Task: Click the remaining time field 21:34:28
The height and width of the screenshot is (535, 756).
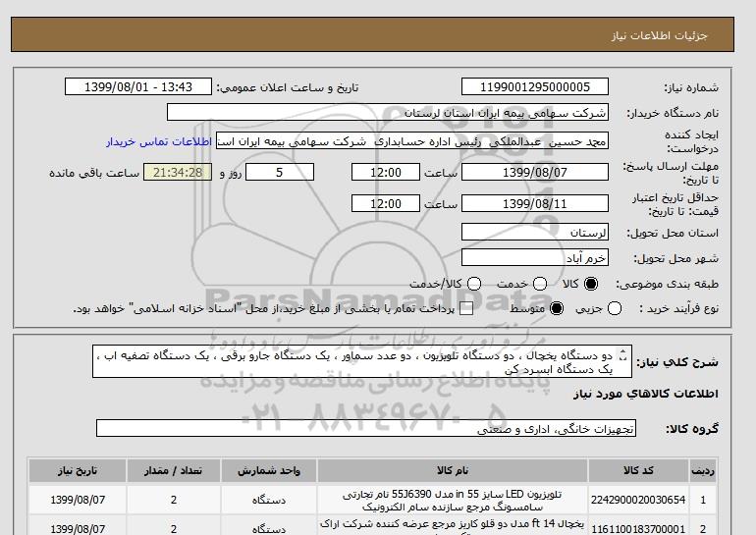Action: [178, 172]
